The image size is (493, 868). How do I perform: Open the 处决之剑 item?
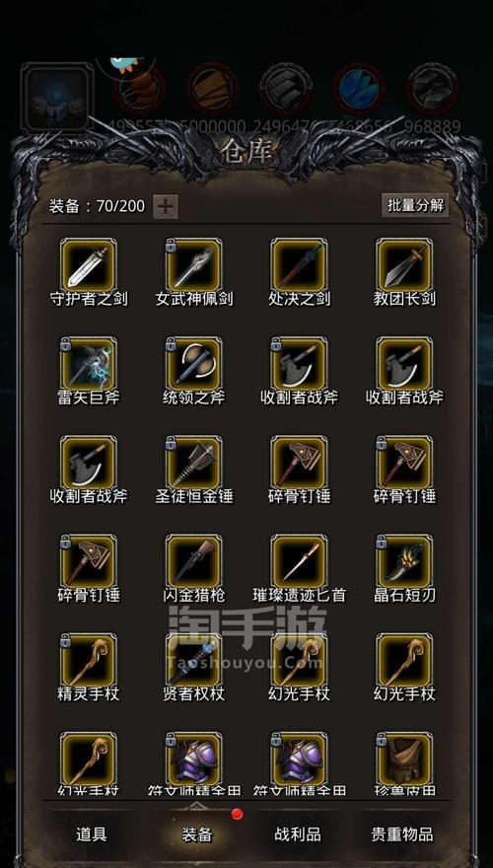click(300, 266)
